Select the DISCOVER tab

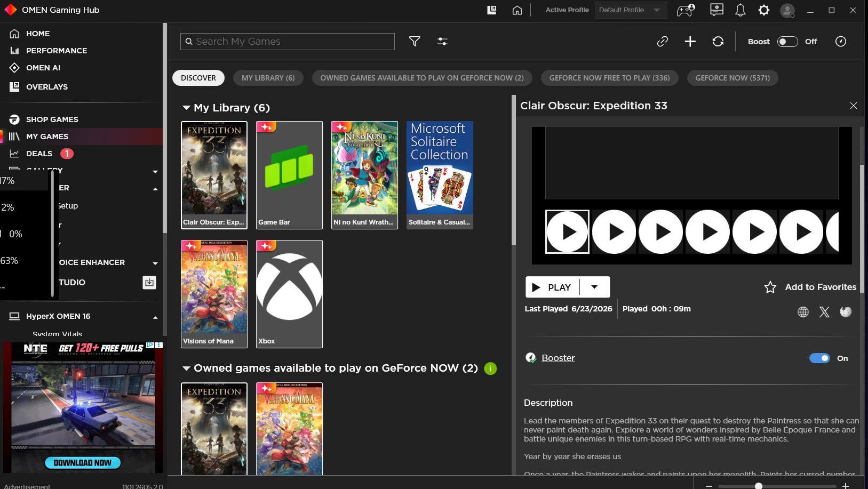click(198, 78)
